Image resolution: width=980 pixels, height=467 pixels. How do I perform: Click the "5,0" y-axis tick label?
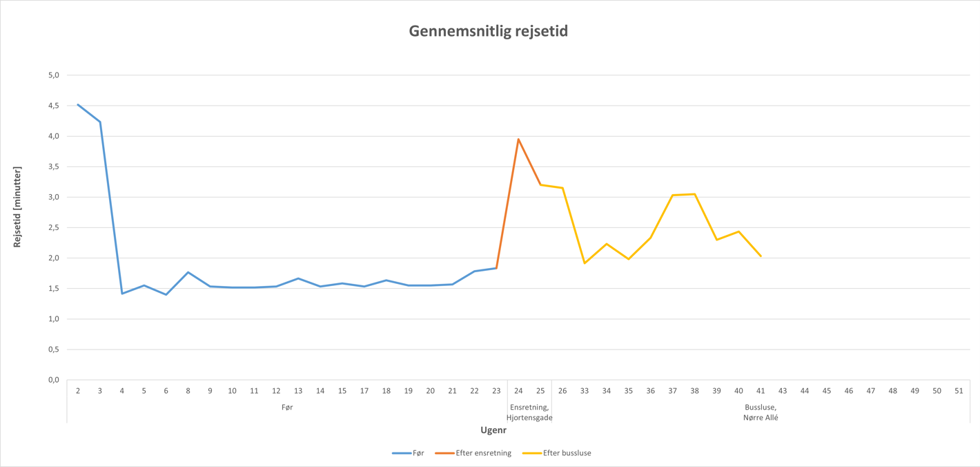point(52,75)
